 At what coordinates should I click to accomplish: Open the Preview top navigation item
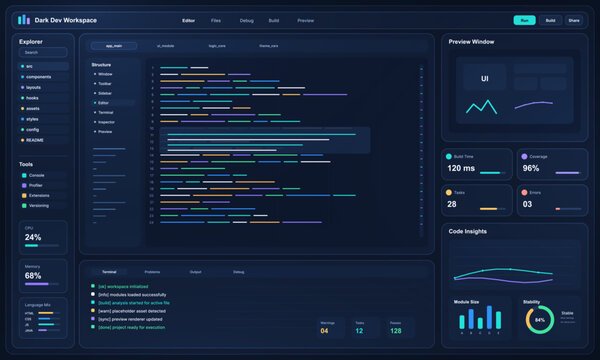tap(305, 20)
